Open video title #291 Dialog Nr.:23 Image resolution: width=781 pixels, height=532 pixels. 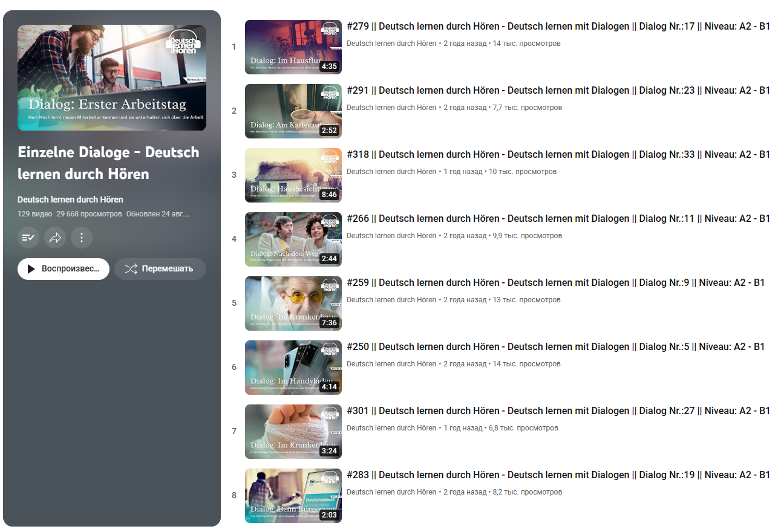click(558, 91)
